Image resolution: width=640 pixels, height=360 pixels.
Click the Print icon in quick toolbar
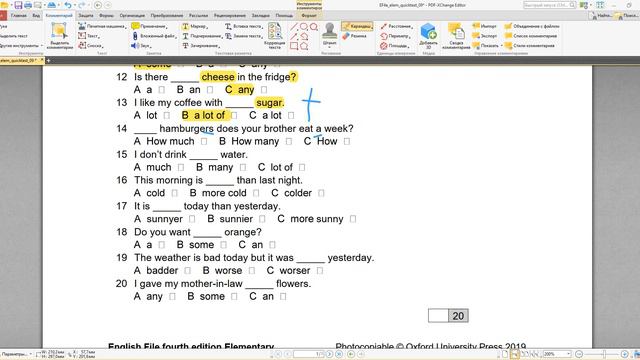coord(28,5)
